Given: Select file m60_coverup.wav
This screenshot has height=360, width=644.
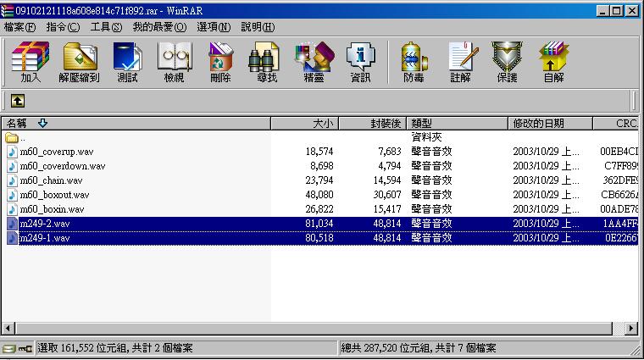Looking at the screenshot, I should (x=57, y=152).
